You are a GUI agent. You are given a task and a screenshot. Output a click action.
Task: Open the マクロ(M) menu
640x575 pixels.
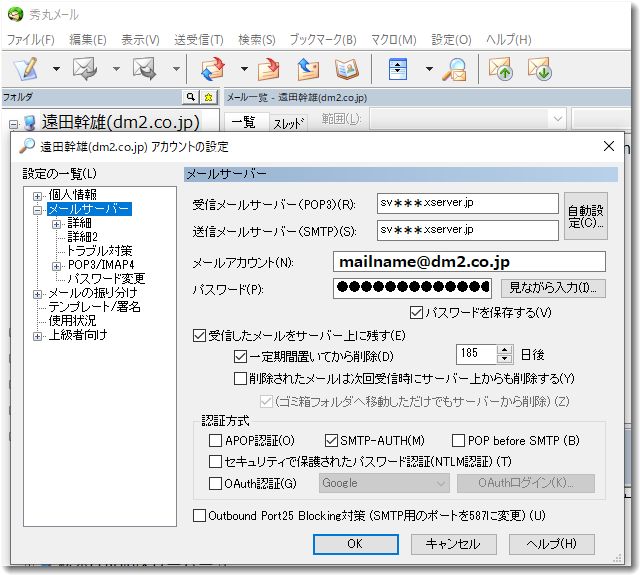[x=393, y=40]
